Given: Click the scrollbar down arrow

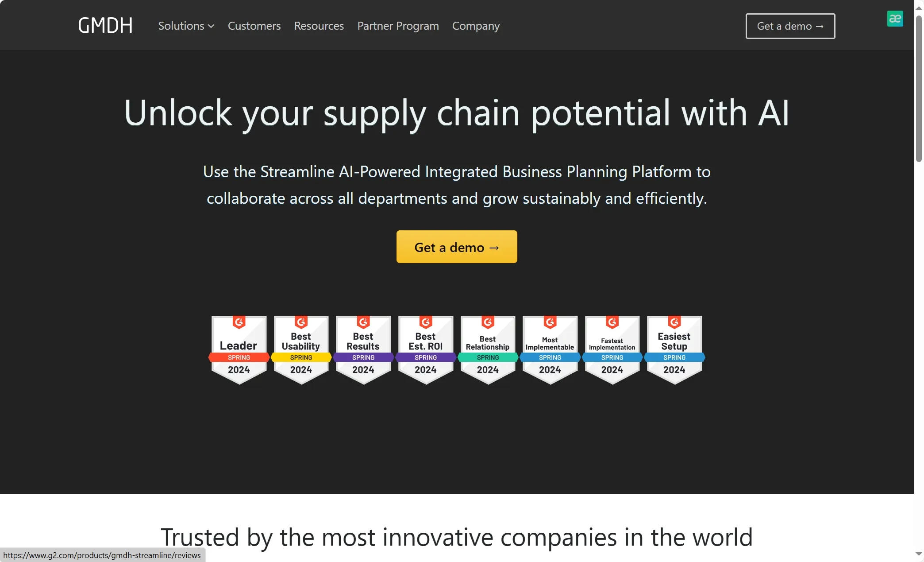Looking at the screenshot, I should [919, 554].
